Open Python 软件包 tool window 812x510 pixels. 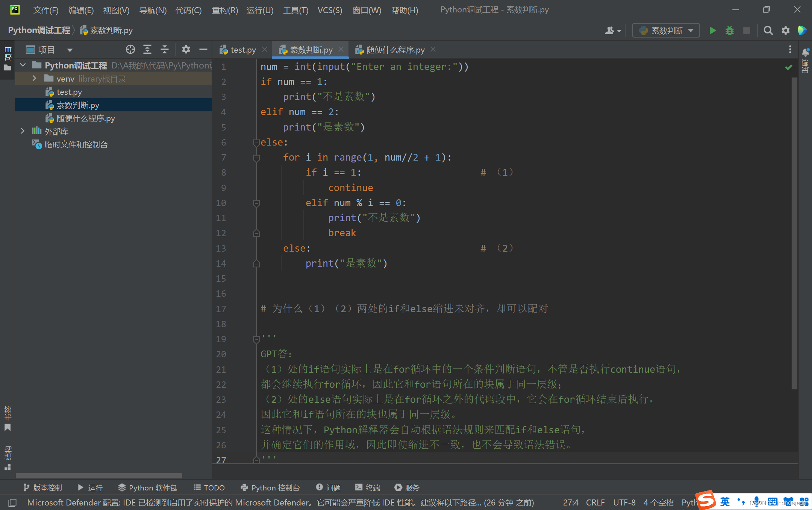(x=147, y=487)
